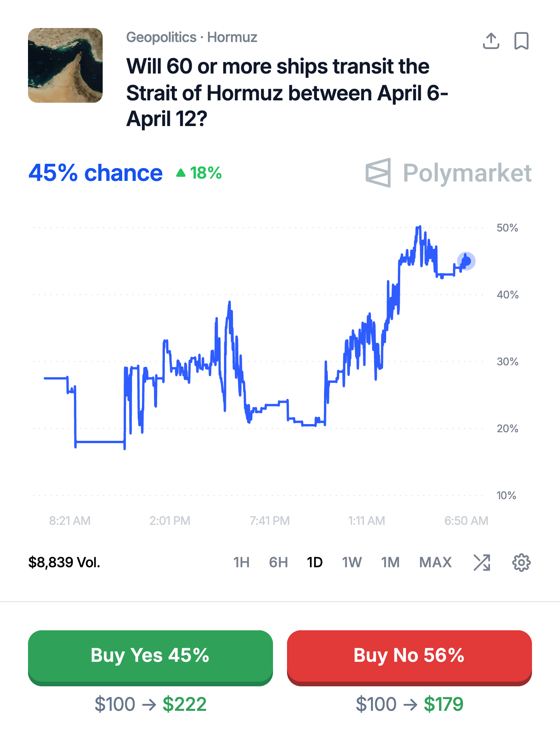Click the current price dot on chart

[x=466, y=261]
